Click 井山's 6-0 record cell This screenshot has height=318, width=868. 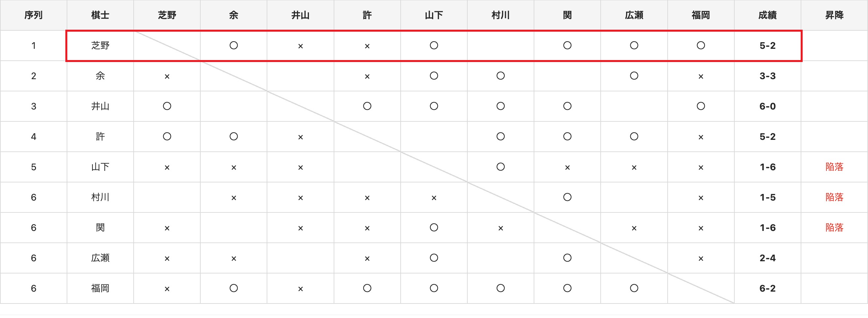pyautogui.click(x=767, y=107)
